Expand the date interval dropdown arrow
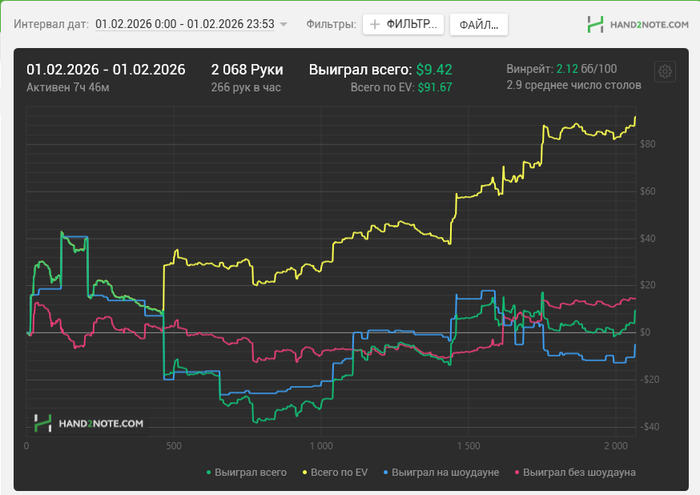This screenshot has height=495, width=700. 283,24
